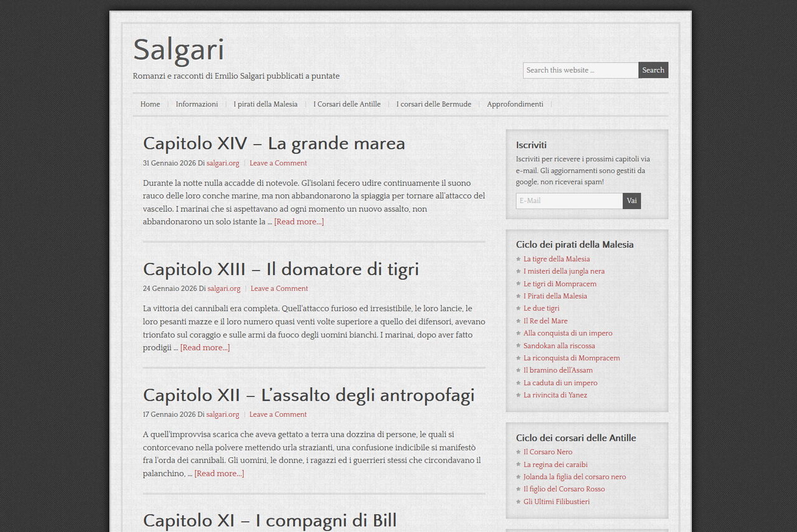Open Capitolo XI – I compagni di Bill
797x532 pixels.
tap(270, 521)
